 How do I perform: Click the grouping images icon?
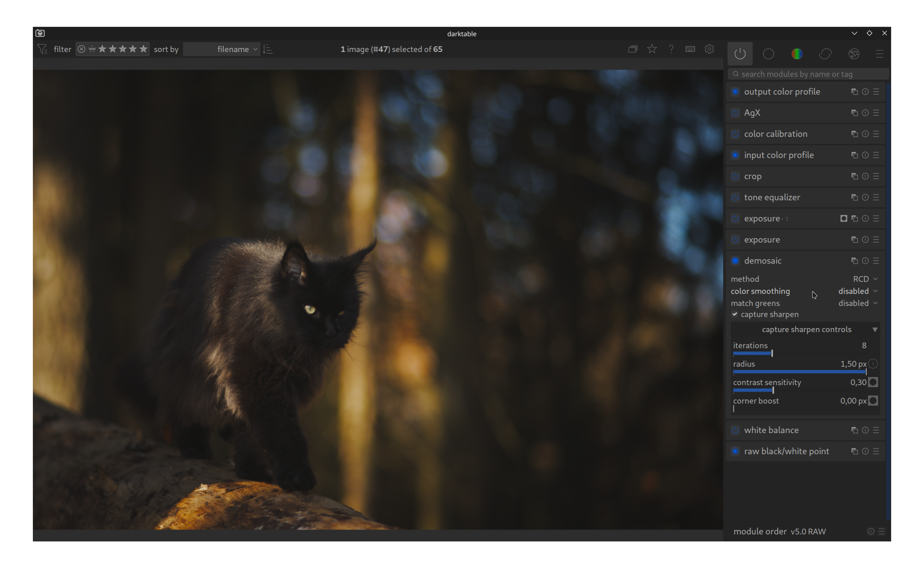click(632, 49)
